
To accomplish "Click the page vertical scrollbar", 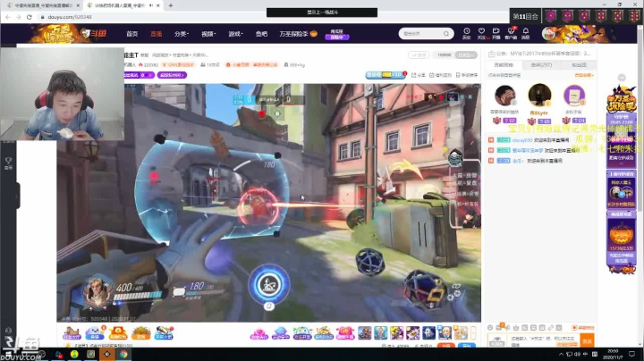I will [x=640, y=185].
